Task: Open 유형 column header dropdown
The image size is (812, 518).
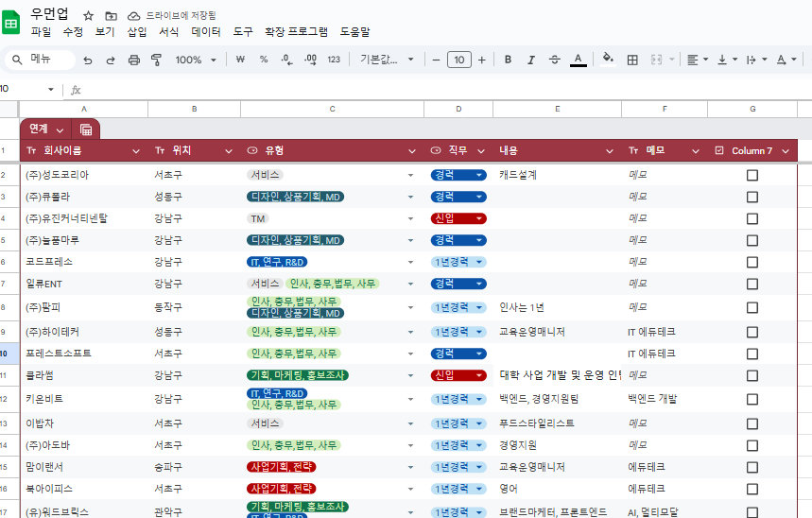Action: [x=412, y=151]
